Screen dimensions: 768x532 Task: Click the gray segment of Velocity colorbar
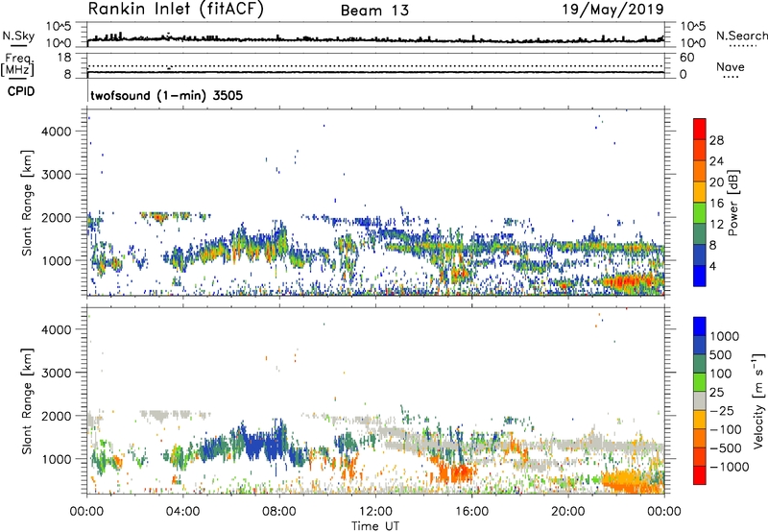pyautogui.click(x=700, y=400)
